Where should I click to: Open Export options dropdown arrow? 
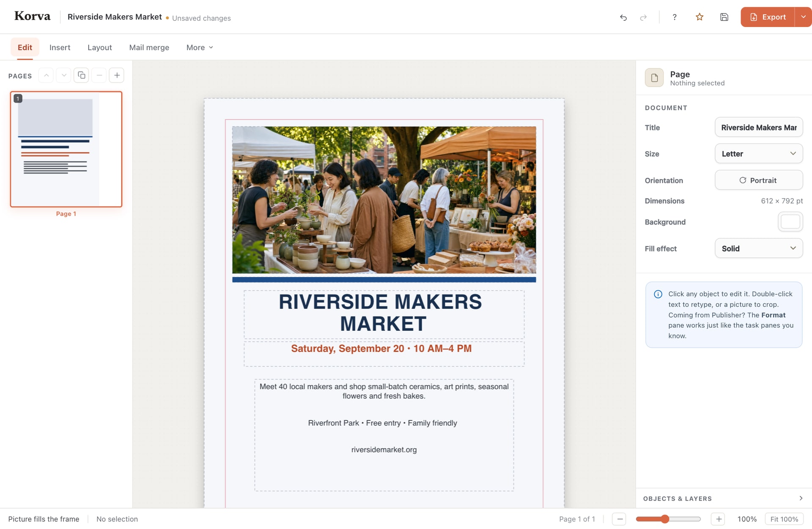[803, 17]
